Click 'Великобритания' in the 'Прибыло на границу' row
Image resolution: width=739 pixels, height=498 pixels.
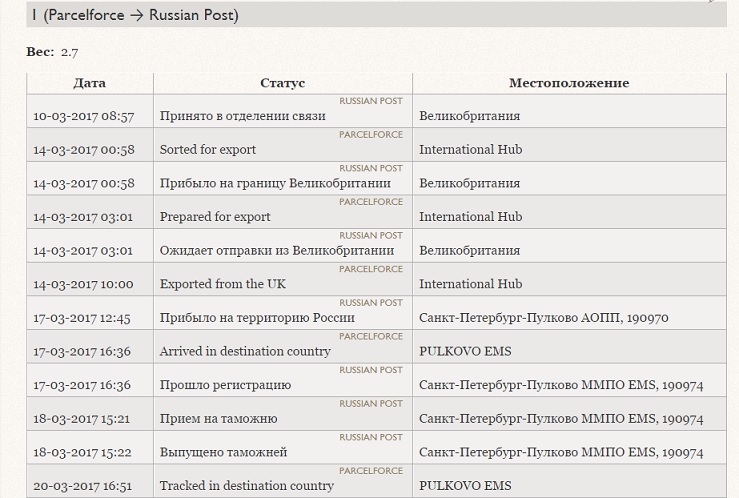pyautogui.click(x=469, y=183)
